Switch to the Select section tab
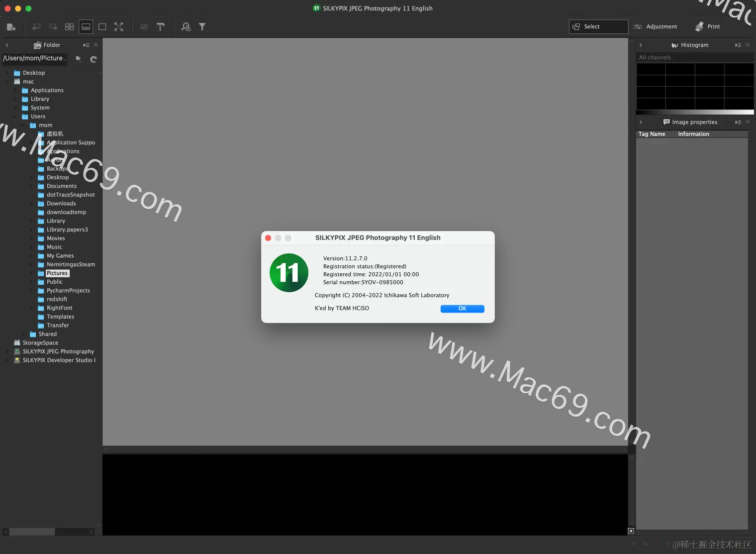 [598, 26]
